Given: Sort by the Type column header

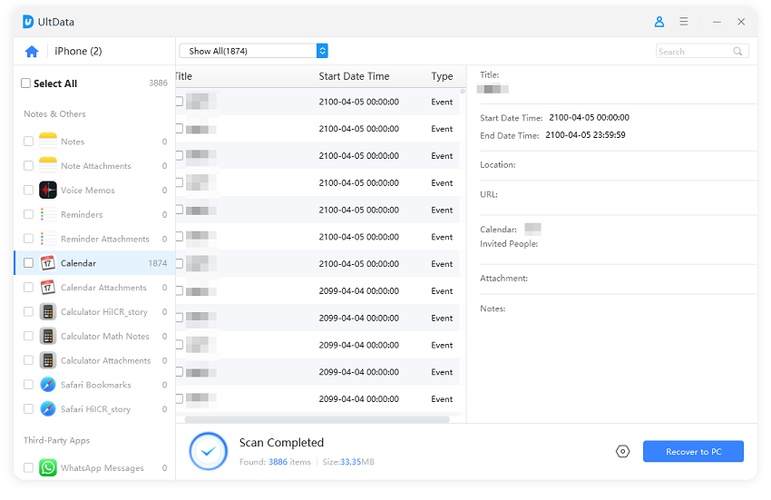Looking at the screenshot, I should [x=442, y=76].
